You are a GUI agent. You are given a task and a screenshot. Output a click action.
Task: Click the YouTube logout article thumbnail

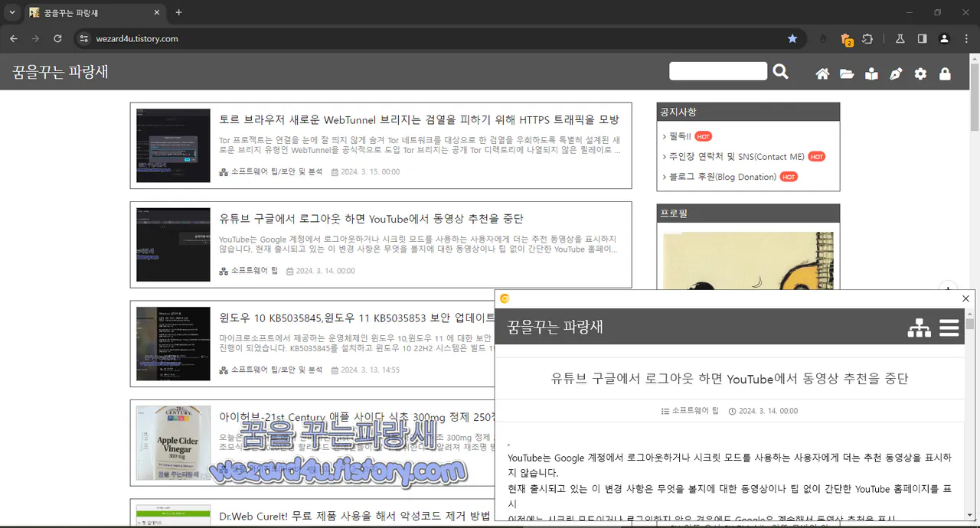173,245
